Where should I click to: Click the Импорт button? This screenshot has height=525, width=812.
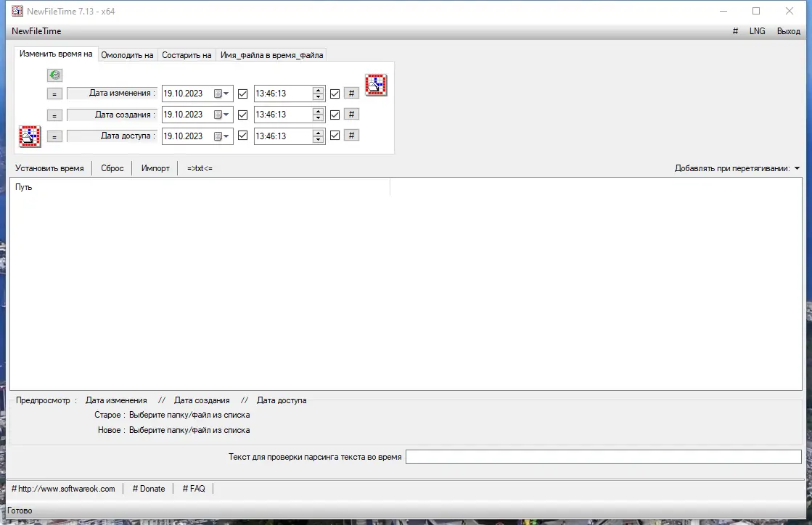(155, 168)
